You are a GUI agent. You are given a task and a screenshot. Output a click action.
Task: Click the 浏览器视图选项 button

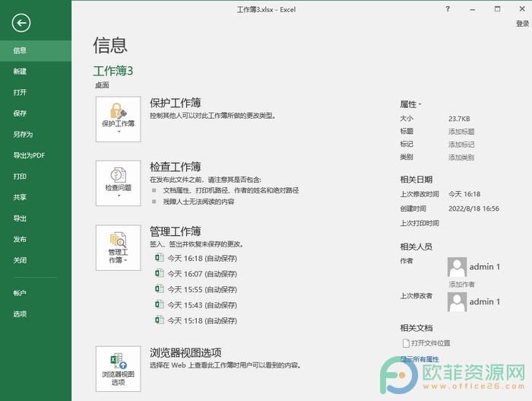click(x=118, y=369)
